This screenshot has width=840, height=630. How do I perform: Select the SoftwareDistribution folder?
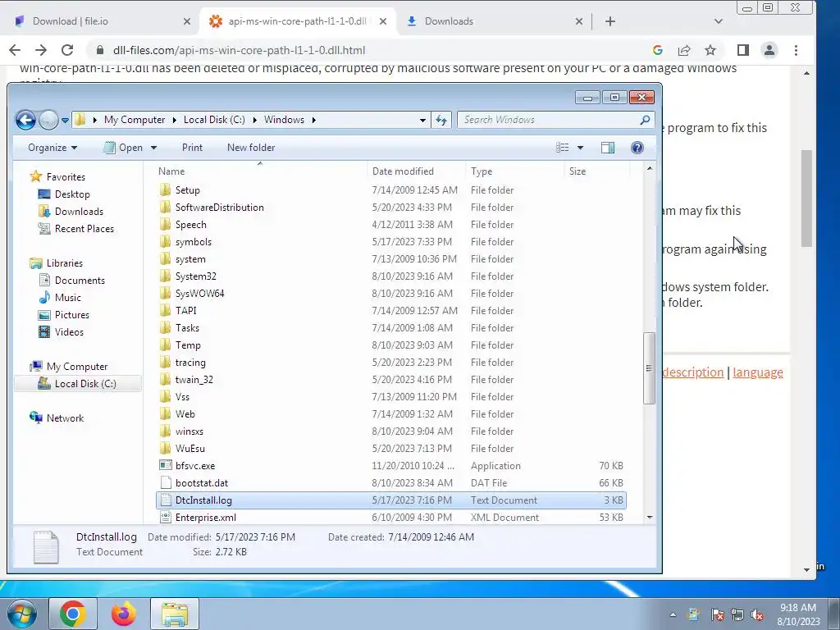pos(219,208)
